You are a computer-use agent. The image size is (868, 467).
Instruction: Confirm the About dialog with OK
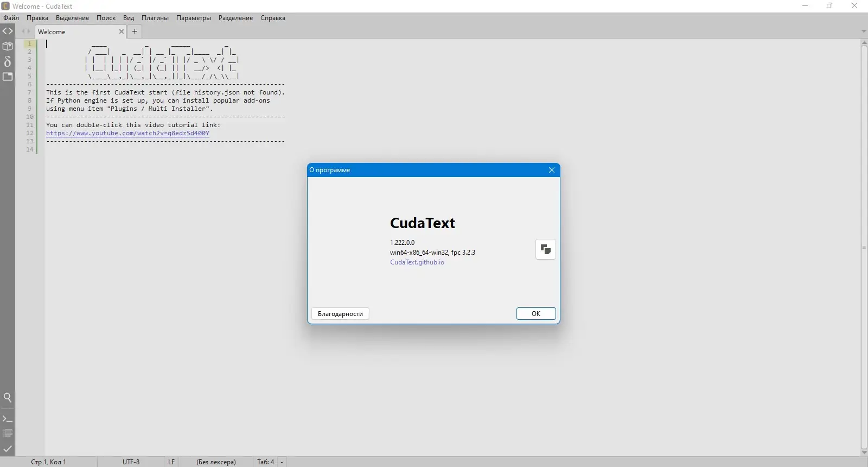(x=536, y=314)
